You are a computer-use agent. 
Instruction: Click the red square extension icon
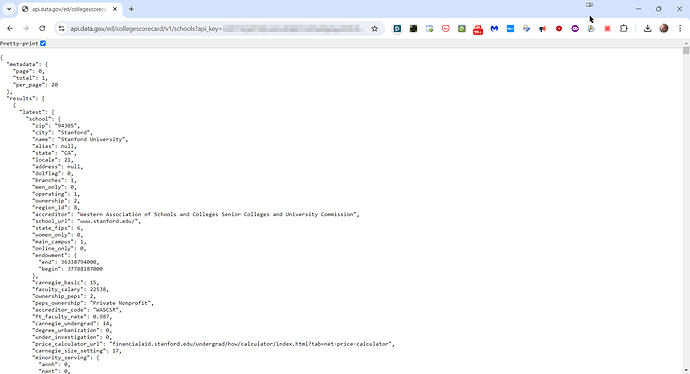coord(607,29)
